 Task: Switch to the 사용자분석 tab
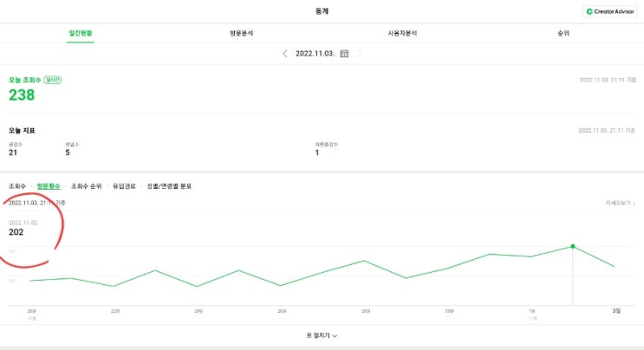click(402, 33)
